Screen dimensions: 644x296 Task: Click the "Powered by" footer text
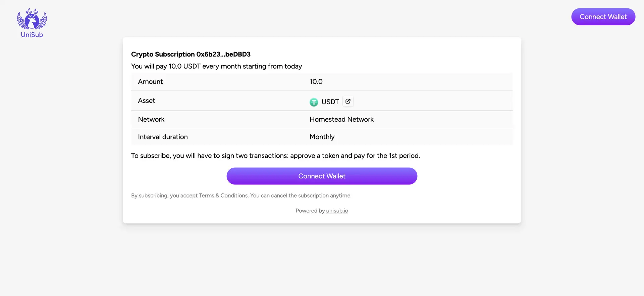pyautogui.click(x=310, y=211)
